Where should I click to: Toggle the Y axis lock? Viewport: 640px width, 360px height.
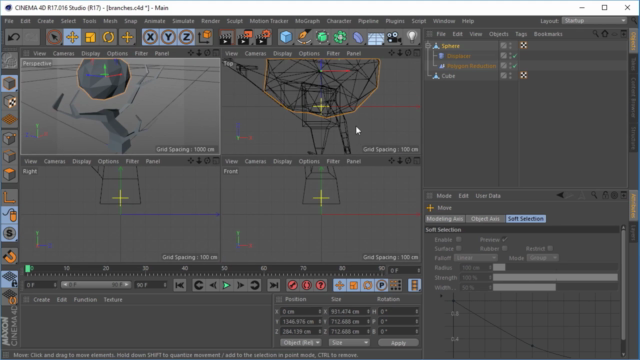coord(168,37)
